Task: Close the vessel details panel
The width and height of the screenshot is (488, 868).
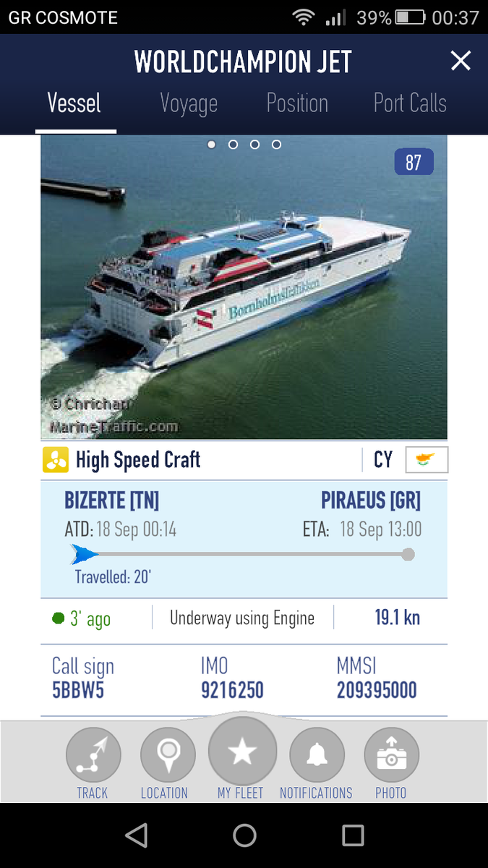Action: click(x=461, y=61)
